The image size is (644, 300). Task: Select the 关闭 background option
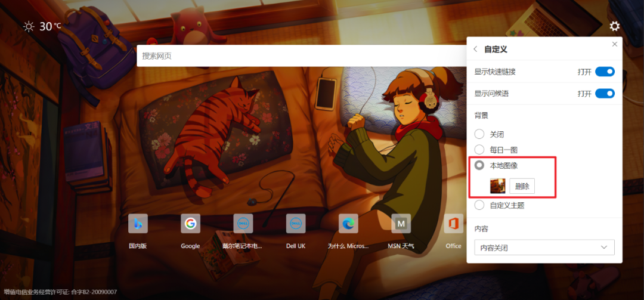pyautogui.click(x=479, y=134)
